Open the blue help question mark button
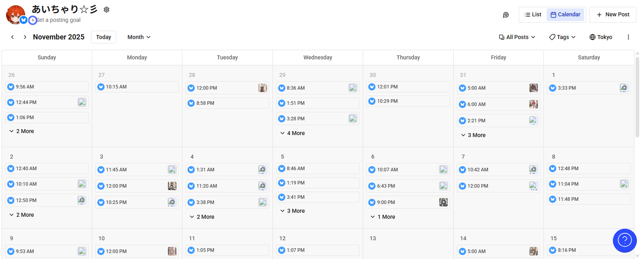The height and width of the screenshot is (259, 644). tap(624, 240)
